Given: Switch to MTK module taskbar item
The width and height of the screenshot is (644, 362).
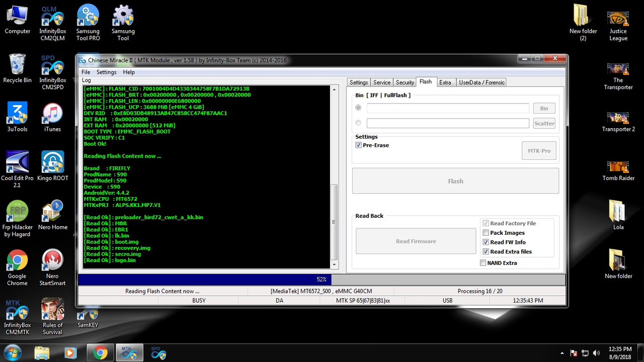Looking at the screenshot, I should [x=129, y=353].
